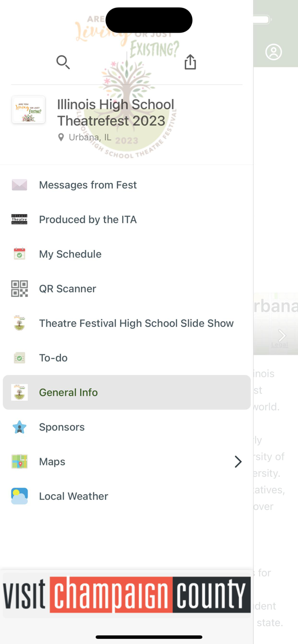Viewport: 298px width, 644px height.
Task: Select the Theatrefest 2023 event thumbnail
Action: (x=28, y=110)
